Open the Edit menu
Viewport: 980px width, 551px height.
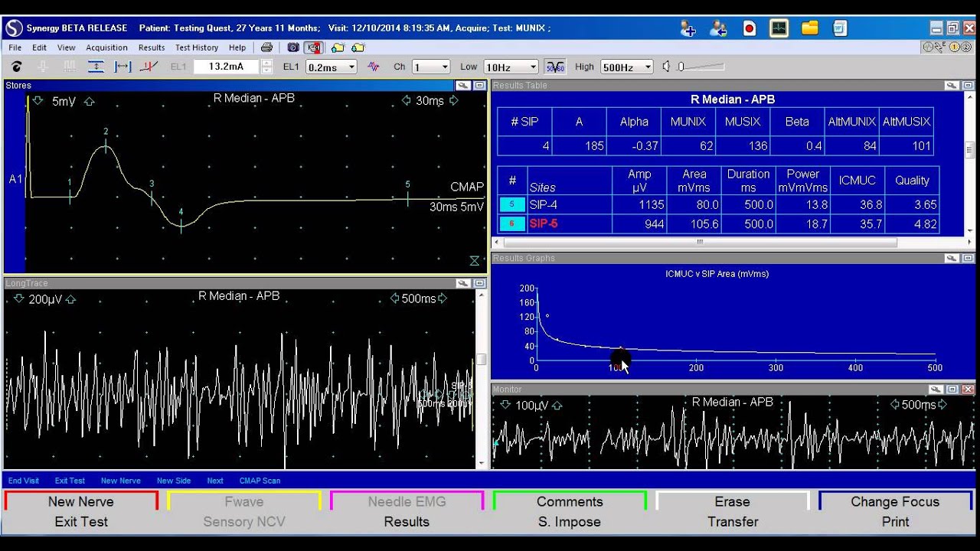pos(39,47)
